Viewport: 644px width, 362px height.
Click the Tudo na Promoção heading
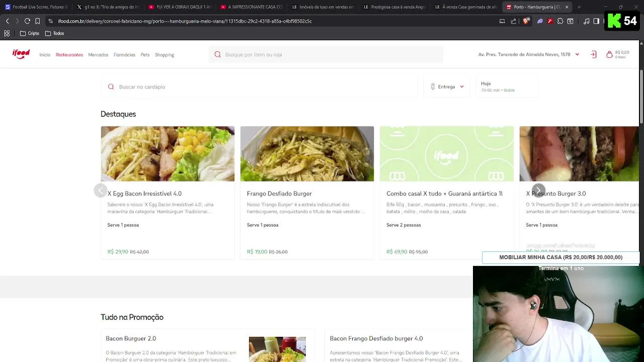point(132,317)
